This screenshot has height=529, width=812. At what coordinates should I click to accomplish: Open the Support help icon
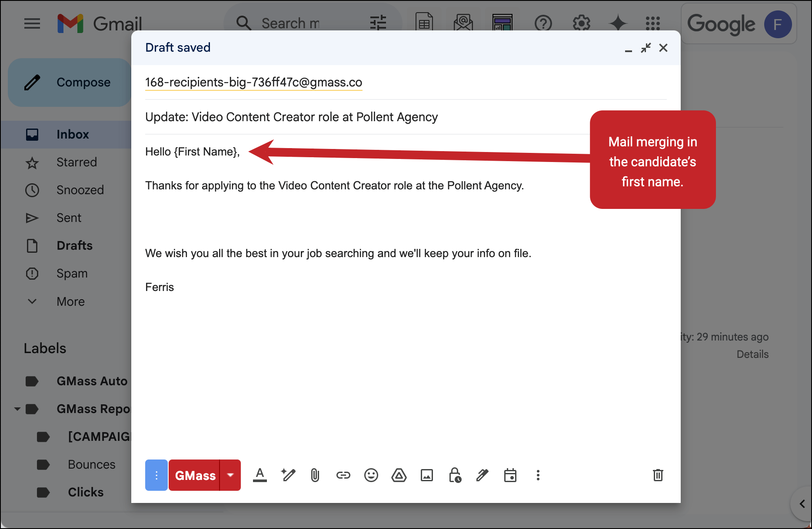coord(543,23)
